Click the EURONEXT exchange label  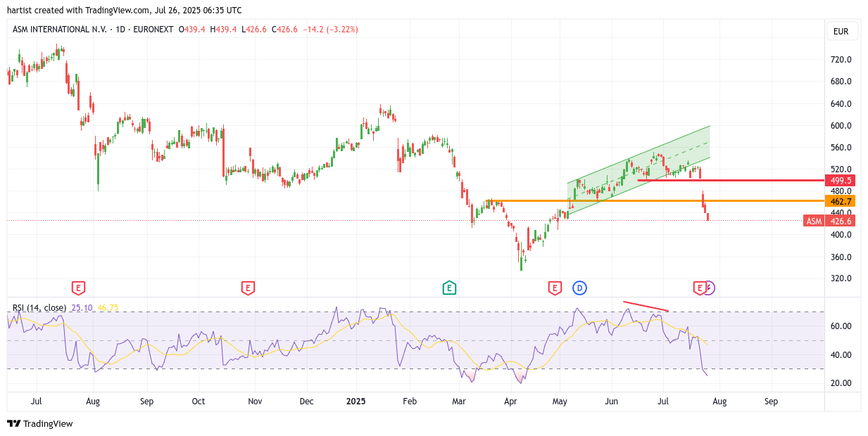point(154,30)
